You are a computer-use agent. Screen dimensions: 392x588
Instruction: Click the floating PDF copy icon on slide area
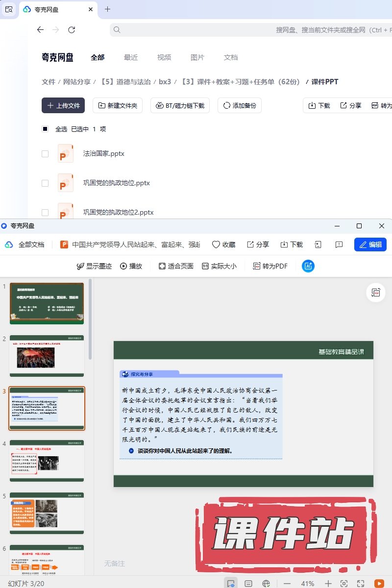point(376,293)
